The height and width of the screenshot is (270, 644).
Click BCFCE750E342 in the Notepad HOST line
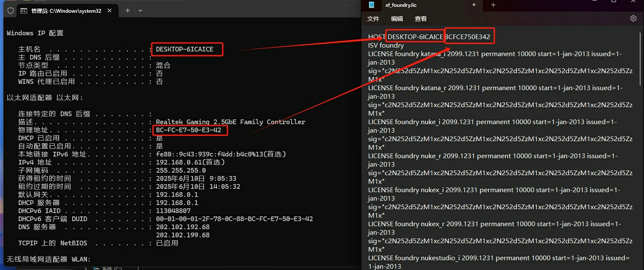[468, 37]
